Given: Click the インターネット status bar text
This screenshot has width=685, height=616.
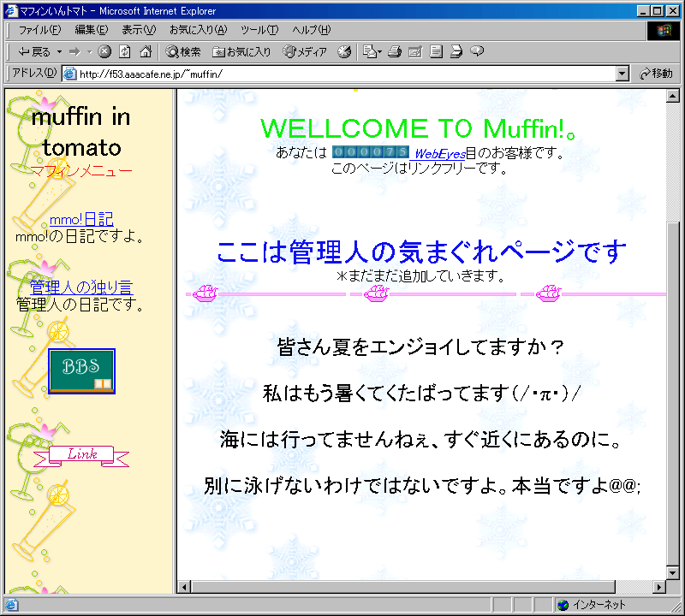Looking at the screenshot, I should pos(599,605).
